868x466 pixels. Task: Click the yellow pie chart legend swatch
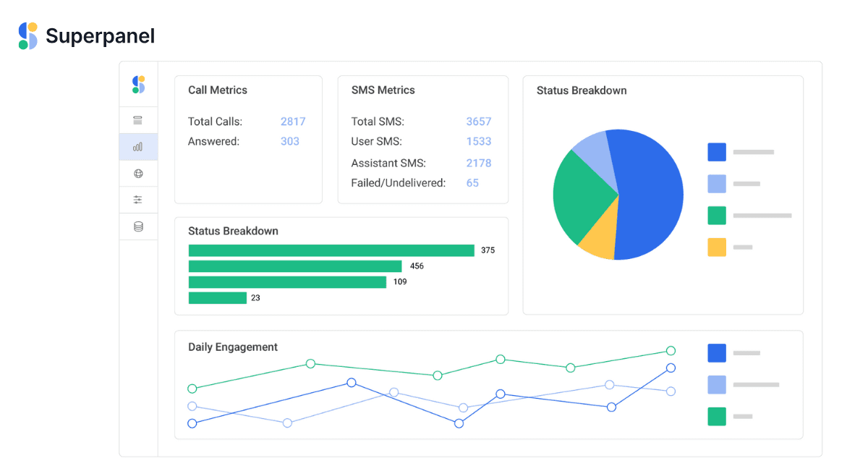click(717, 247)
